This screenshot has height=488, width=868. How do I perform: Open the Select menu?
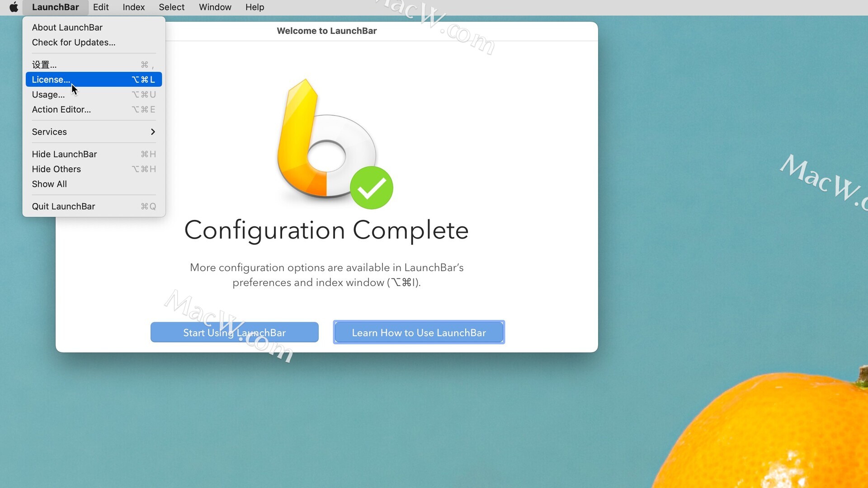point(172,7)
